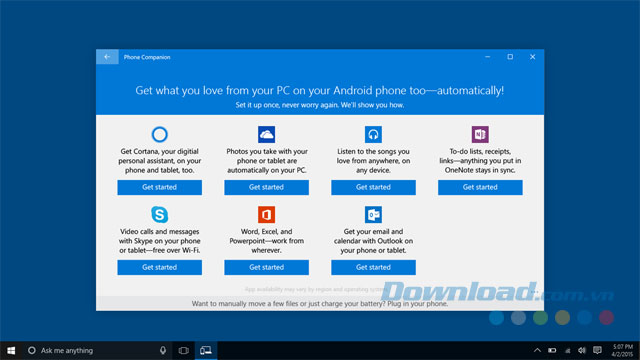
Task: Click the music headphones icon
Action: (x=373, y=134)
